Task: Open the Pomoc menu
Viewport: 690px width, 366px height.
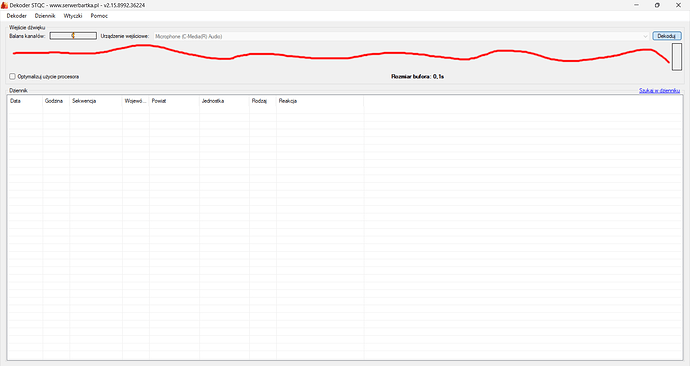Action: coord(99,16)
